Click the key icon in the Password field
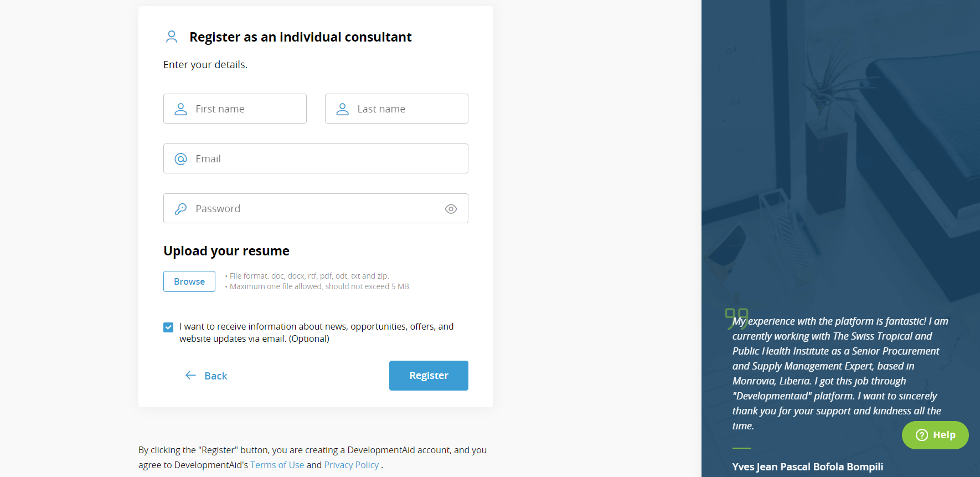 click(x=180, y=208)
